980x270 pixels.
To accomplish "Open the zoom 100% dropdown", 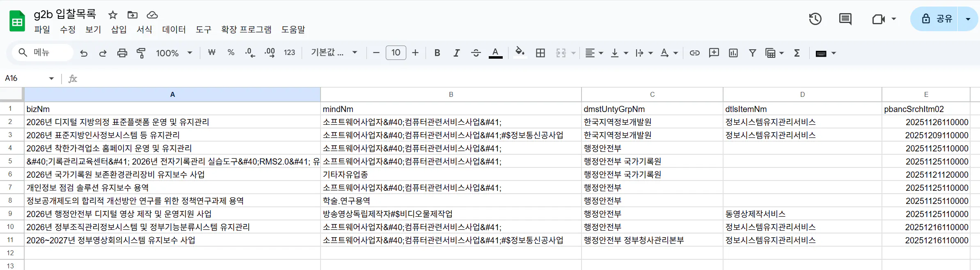I will click(x=174, y=53).
